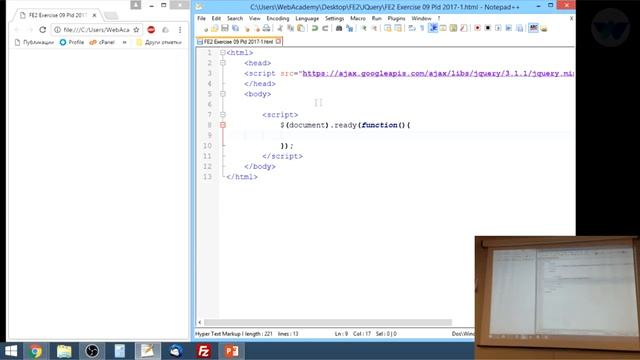Screen dimensions: 640x360
Task: Click the New file icon in Notepad++ toolbar
Action: click(x=205, y=29)
